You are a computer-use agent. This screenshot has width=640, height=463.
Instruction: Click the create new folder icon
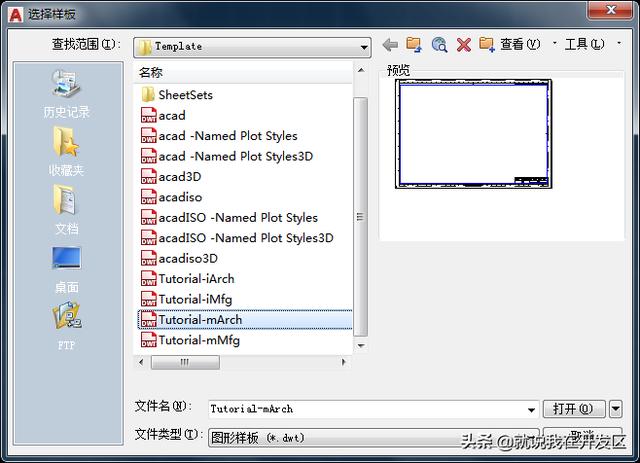(x=487, y=45)
